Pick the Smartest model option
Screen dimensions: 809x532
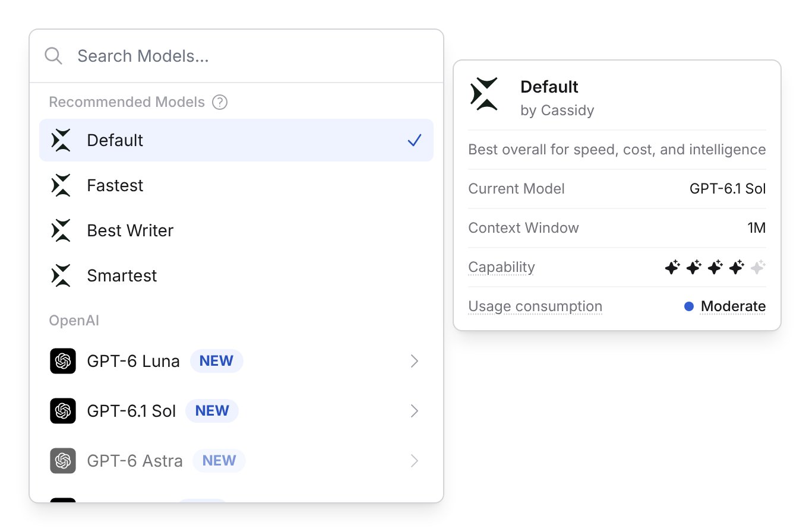click(x=236, y=275)
